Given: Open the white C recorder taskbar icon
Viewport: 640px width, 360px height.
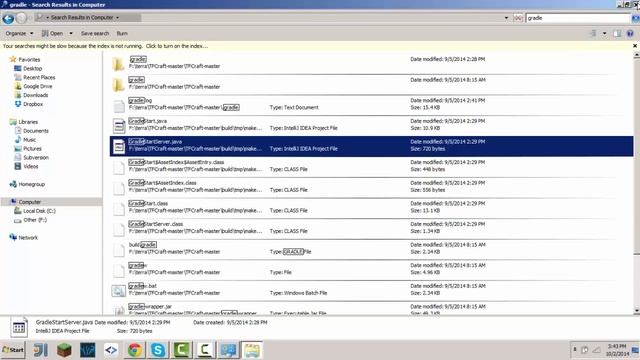Looking at the screenshot, I should tap(205, 350).
